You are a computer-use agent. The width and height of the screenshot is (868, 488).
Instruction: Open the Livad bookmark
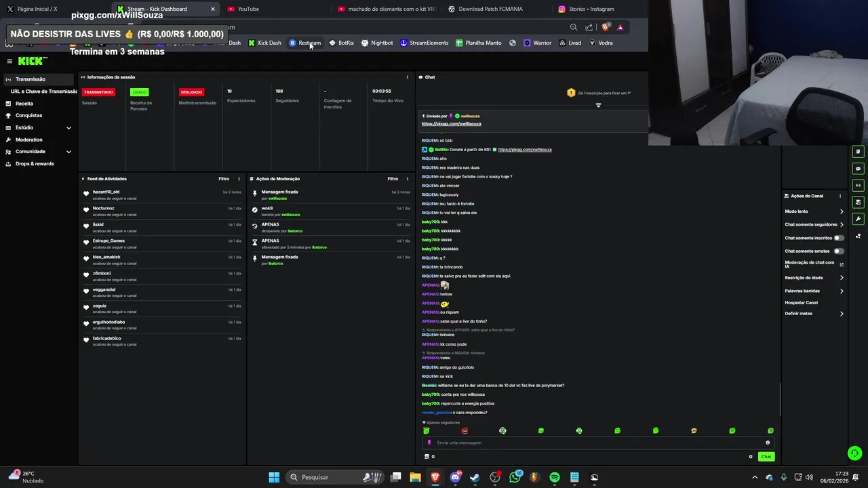[x=570, y=43]
